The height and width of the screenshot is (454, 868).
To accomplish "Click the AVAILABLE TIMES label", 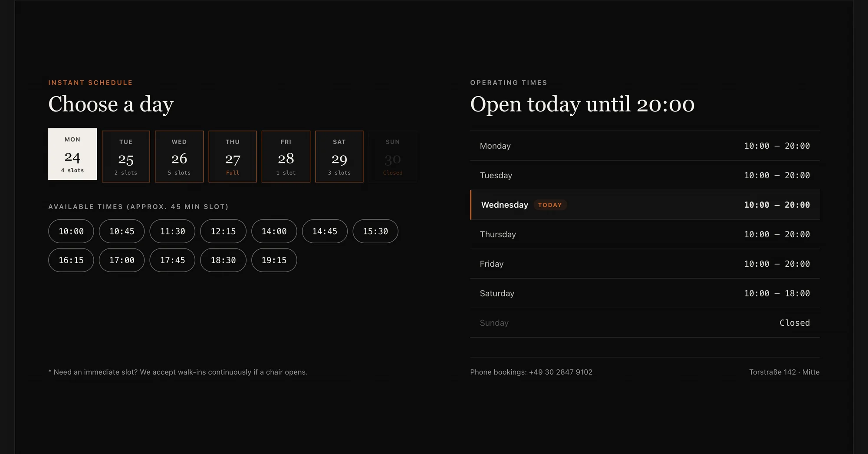I will coord(138,206).
